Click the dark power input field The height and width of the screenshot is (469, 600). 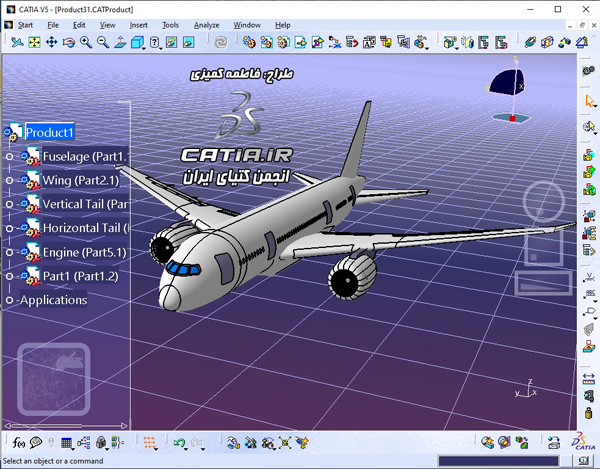click(499, 461)
